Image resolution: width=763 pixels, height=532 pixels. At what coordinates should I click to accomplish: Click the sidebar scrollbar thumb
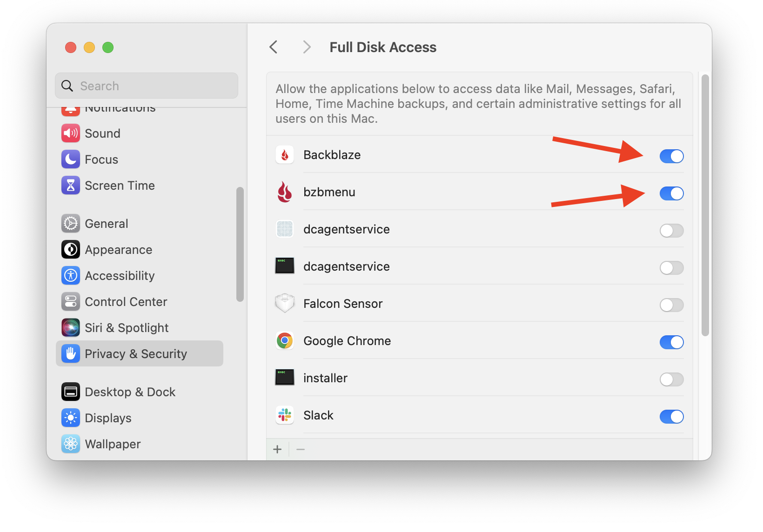click(240, 244)
